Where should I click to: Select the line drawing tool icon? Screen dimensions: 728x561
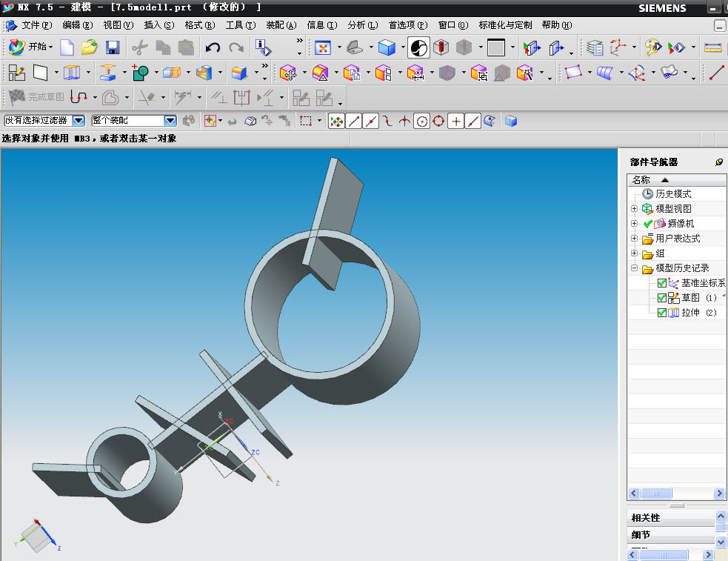coord(716,73)
